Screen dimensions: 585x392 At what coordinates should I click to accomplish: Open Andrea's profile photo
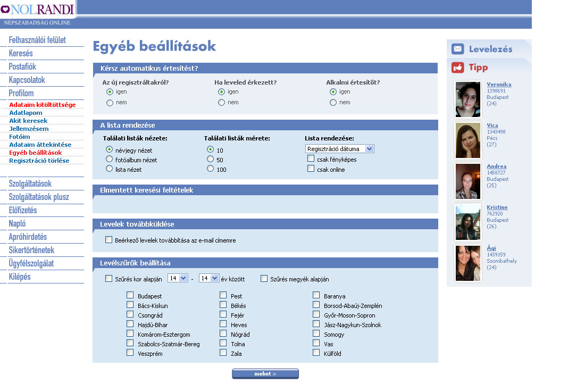(x=468, y=181)
